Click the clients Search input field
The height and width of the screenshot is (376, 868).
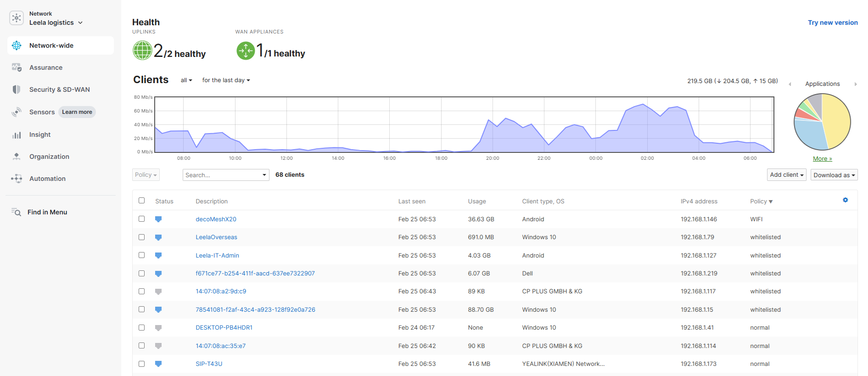pos(222,175)
